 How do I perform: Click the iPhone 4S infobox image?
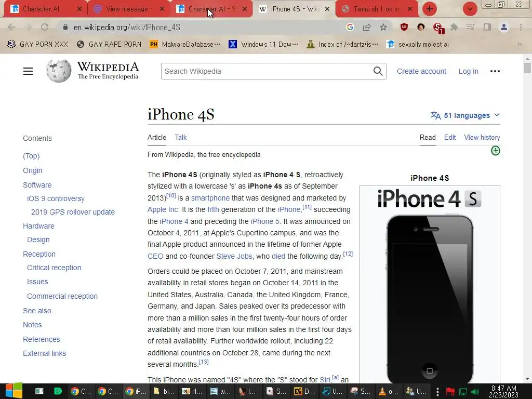coord(430,285)
